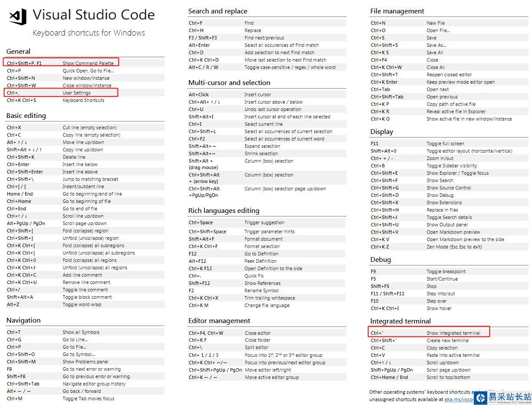Select 'Toggle Tab moves focus' entry
The height and width of the screenshot is (405, 532).
click(89, 398)
